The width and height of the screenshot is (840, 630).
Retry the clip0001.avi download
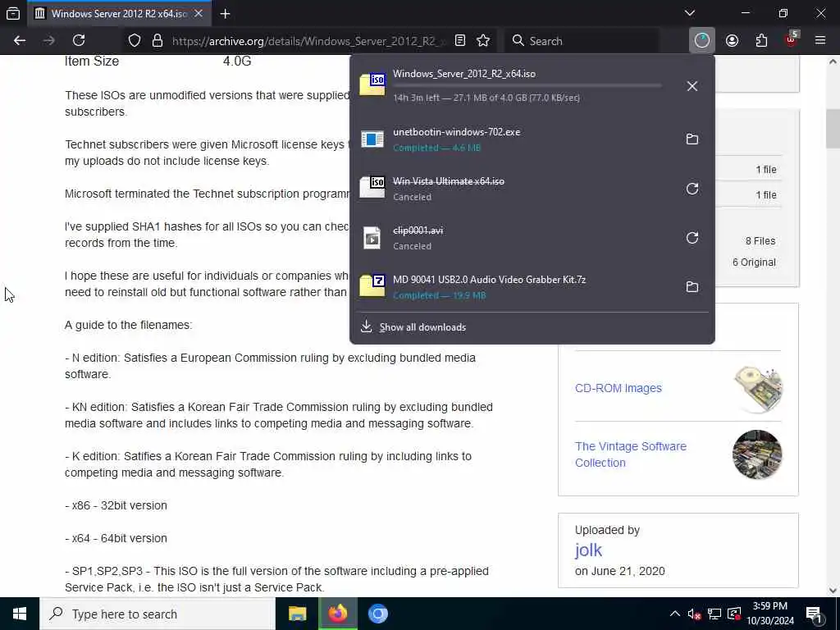pos(692,238)
